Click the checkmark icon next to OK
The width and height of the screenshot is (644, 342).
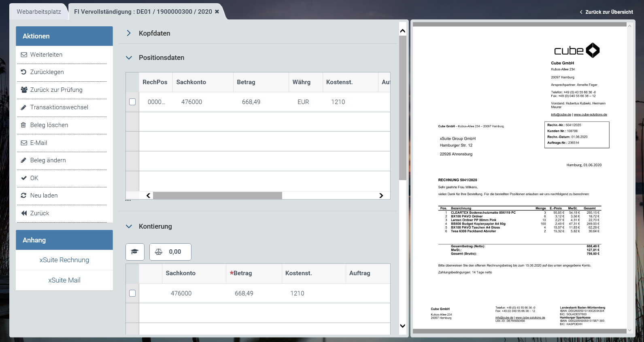click(24, 178)
